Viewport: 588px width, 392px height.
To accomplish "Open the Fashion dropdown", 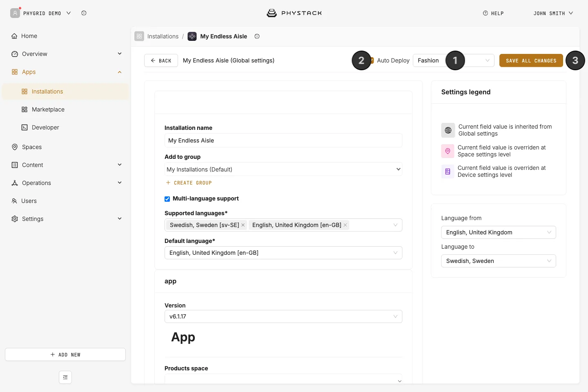I will [454, 60].
